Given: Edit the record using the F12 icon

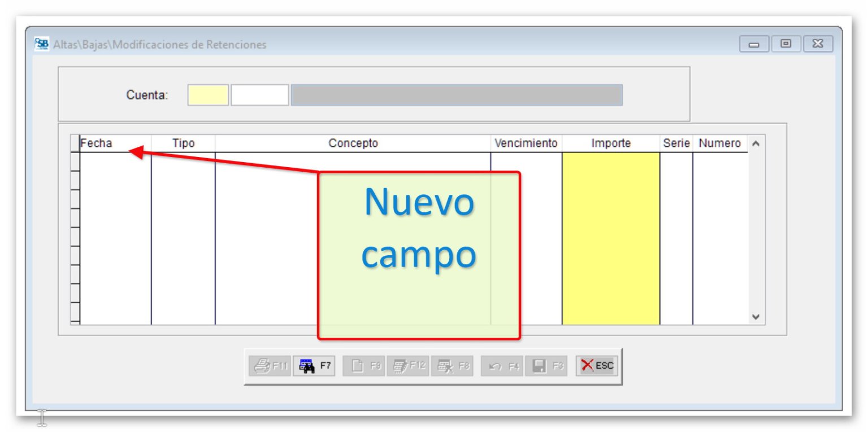Looking at the screenshot, I should click(x=408, y=365).
